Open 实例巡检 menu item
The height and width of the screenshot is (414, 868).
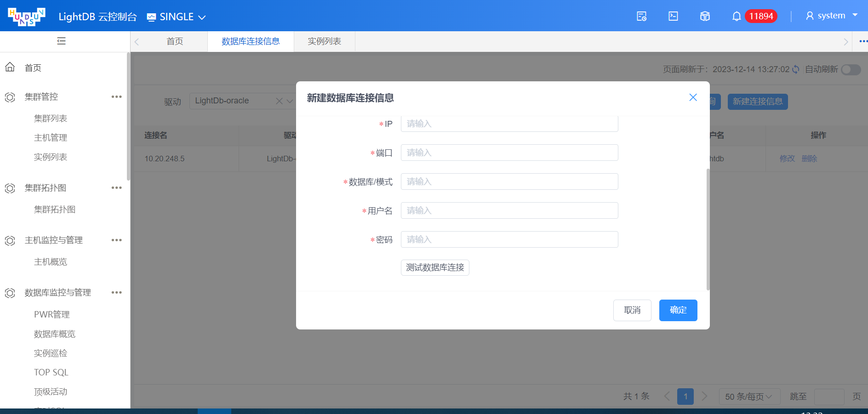pyautogui.click(x=51, y=353)
